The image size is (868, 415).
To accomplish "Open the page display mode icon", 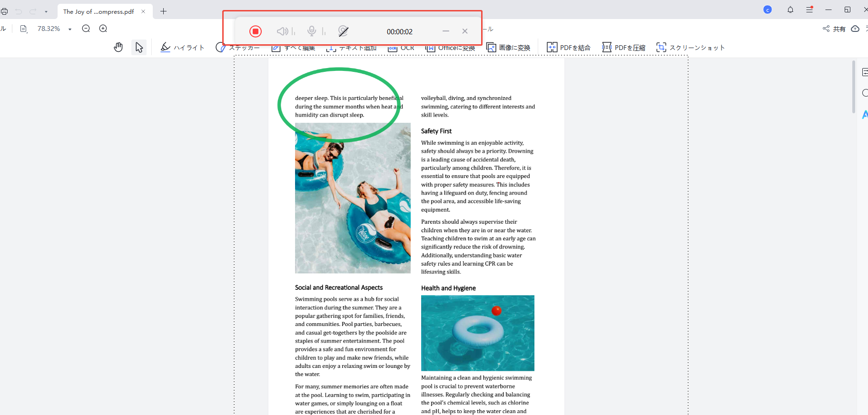I will coord(23,29).
